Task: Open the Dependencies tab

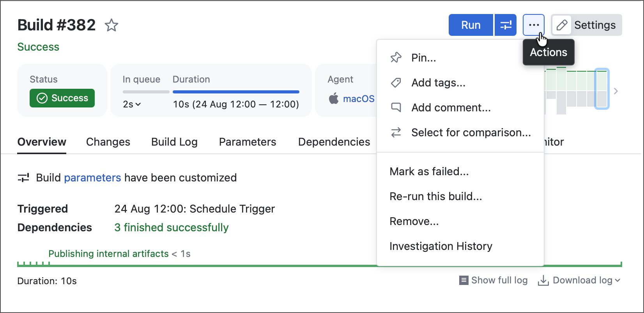Action: pos(334,142)
